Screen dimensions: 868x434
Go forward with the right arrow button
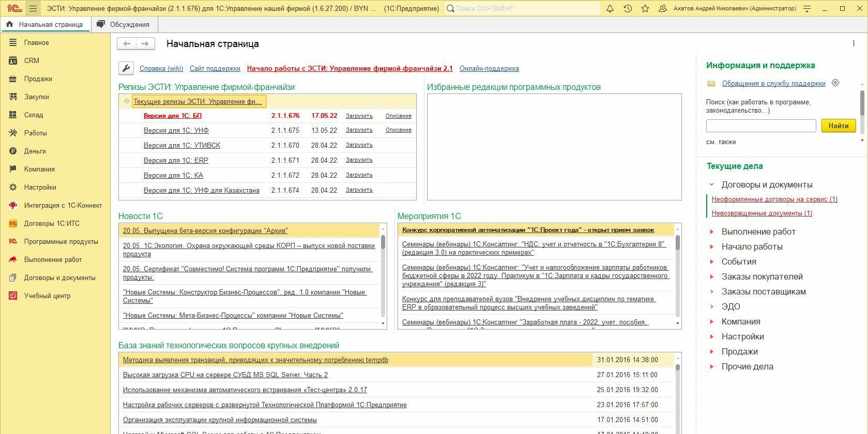(145, 44)
